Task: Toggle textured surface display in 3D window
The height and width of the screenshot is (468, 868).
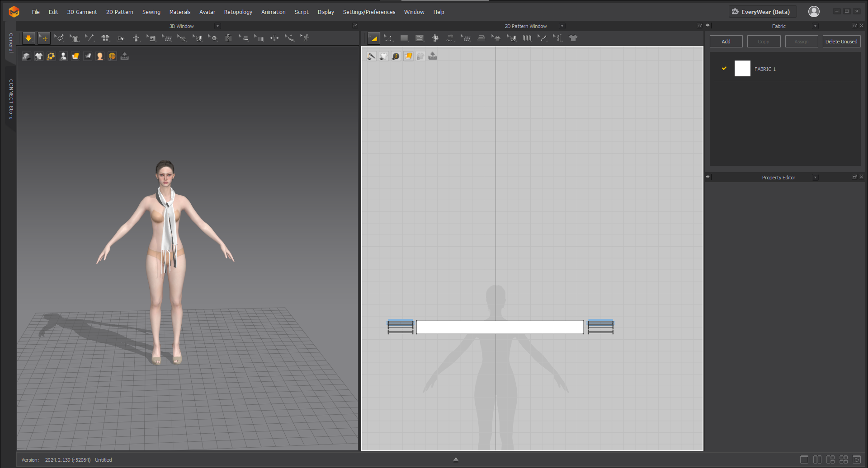Action: tap(75, 56)
